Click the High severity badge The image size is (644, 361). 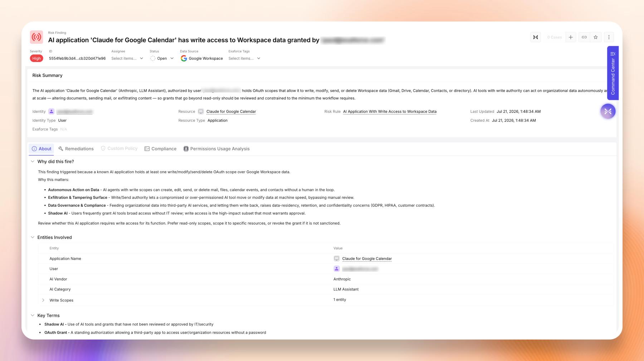[x=36, y=58]
